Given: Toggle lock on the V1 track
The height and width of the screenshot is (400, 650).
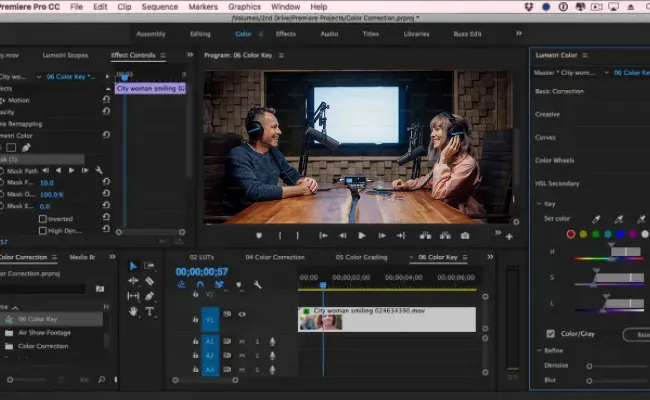Looking at the screenshot, I should coord(195,319).
